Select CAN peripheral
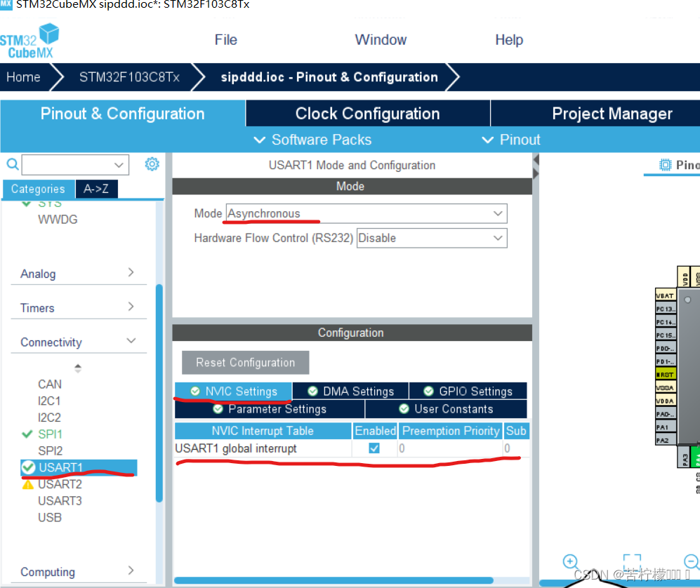The height and width of the screenshot is (588, 700). pyautogui.click(x=50, y=384)
